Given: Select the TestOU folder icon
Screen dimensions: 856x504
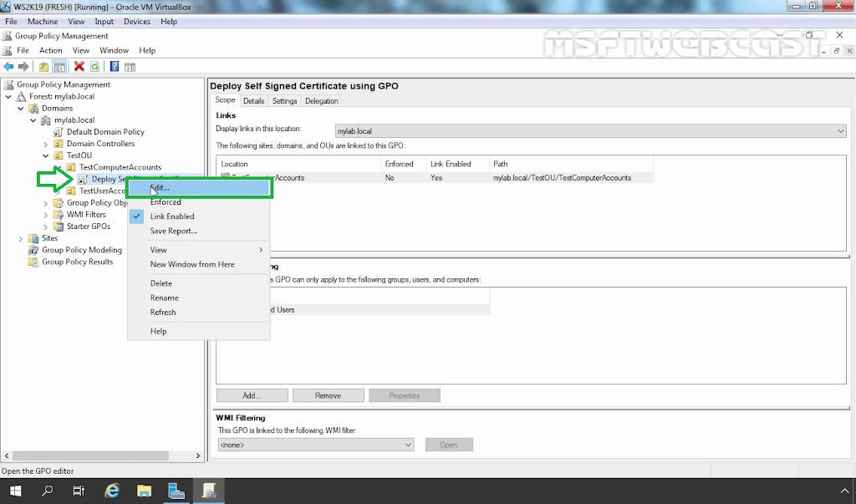Looking at the screenshot, I should coord(58,155).
